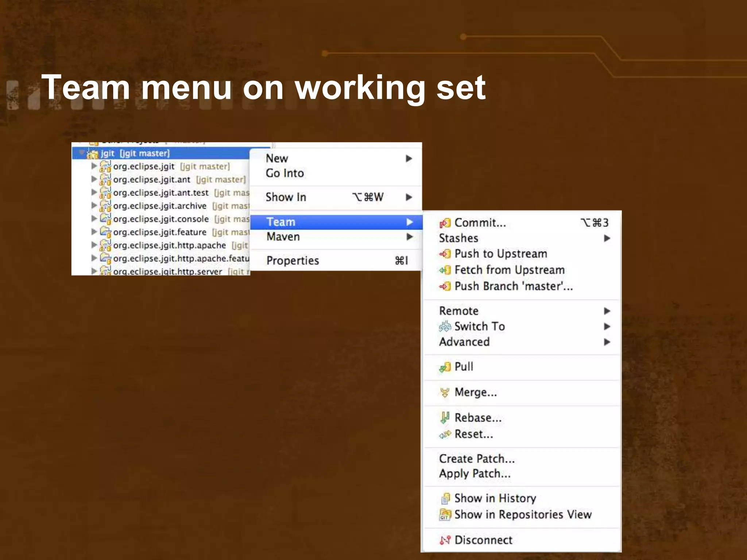This screenshot has height=560, width=747.
Task: Click the Pull icon
Action: 445,367
